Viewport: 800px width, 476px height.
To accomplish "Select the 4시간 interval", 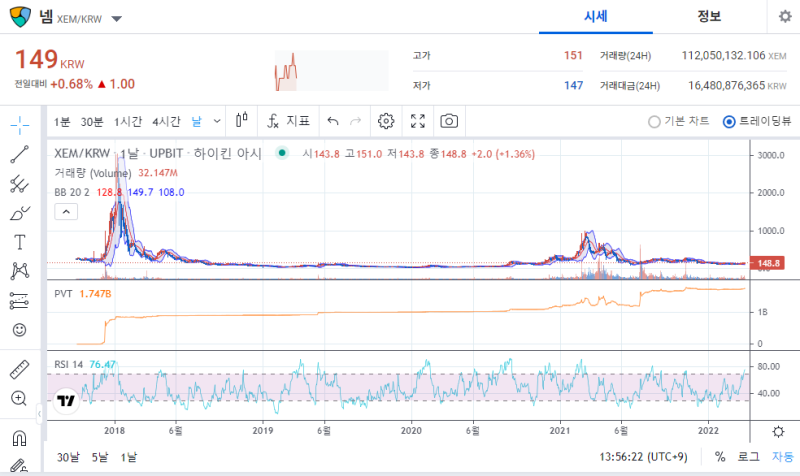I will (x=166, y=121).
